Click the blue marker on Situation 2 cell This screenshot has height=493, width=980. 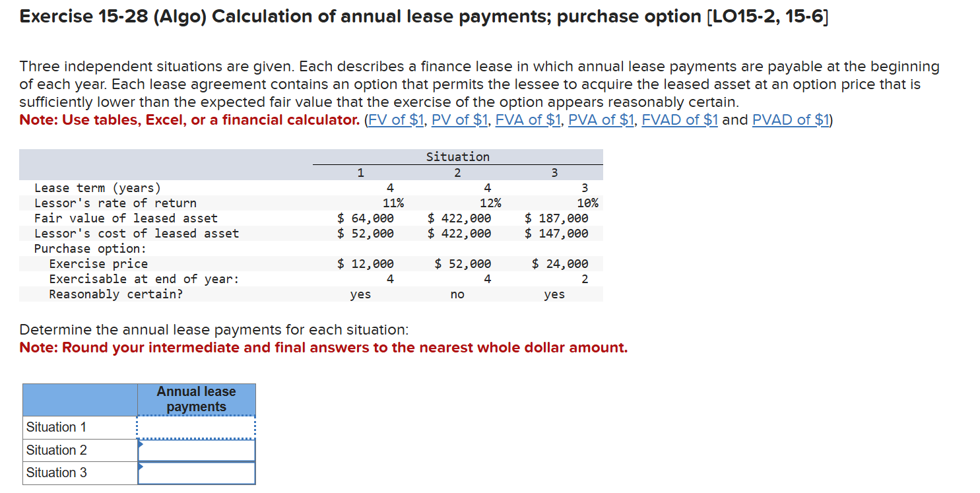click(x=139, y=445)
